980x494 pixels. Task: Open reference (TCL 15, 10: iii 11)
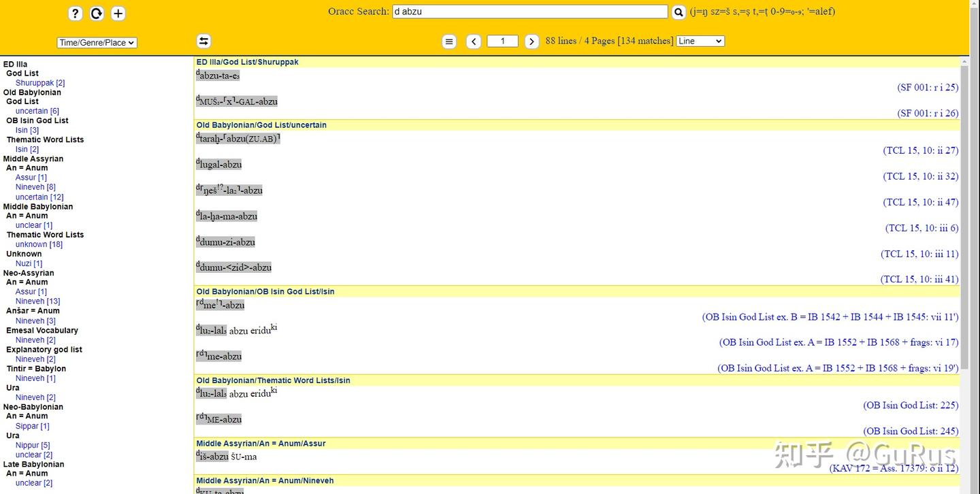click(920, 254)
